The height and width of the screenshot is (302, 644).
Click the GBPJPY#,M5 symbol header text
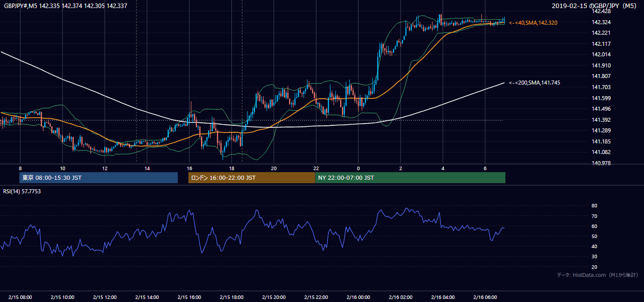(x=66, y=6)
